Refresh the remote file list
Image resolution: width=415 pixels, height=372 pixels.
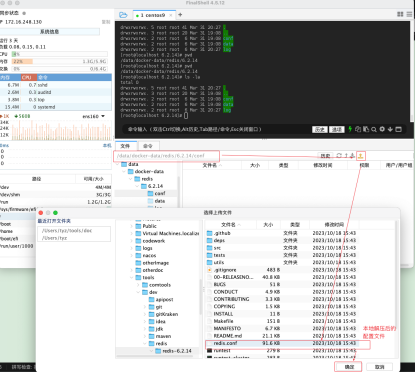339,156
